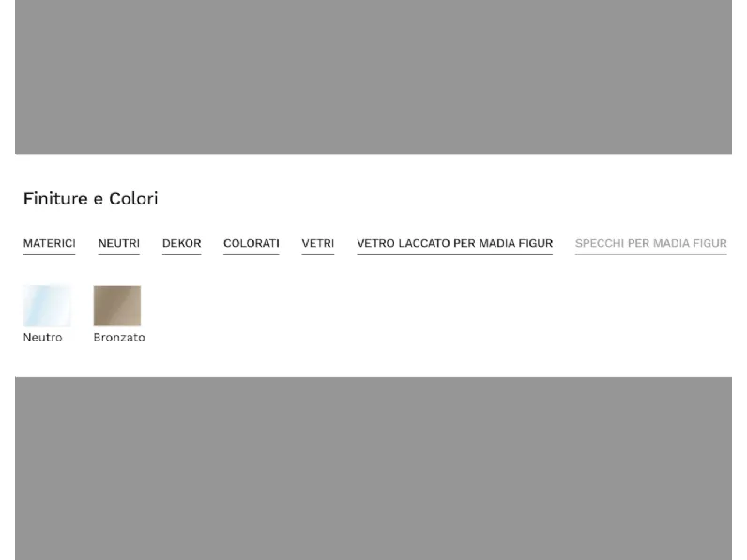747x560 pixels.
Task: Click the underline beneath the VETRI tab
Action: pos(318,255)
